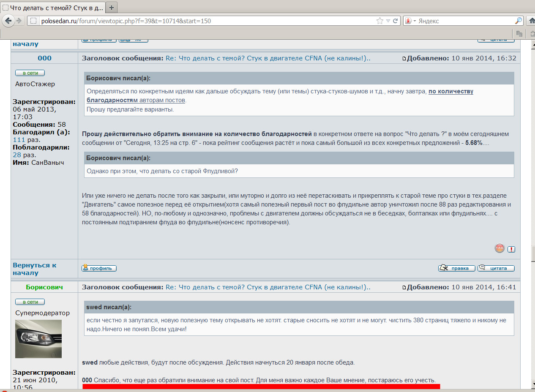Image resolution: width=535 pixels, height=392 pixels.
Task: Open Yandex search engine dropdown
Action: (410, 21)
